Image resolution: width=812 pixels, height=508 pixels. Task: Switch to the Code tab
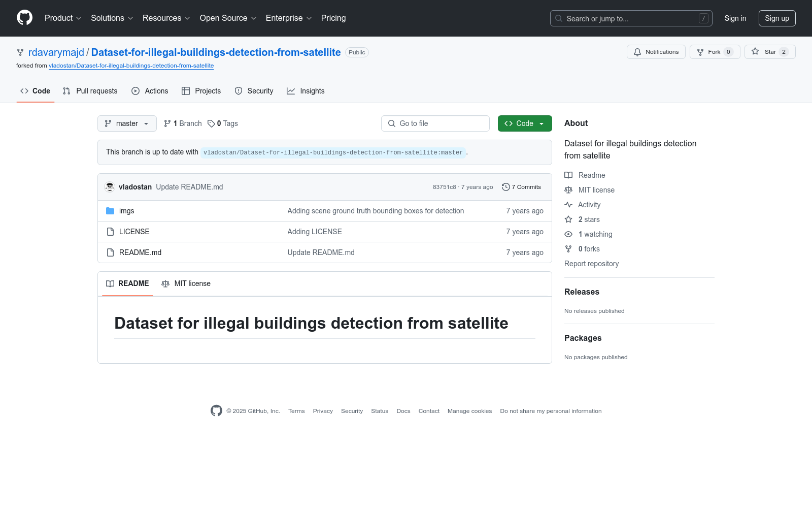coord(36,91)
